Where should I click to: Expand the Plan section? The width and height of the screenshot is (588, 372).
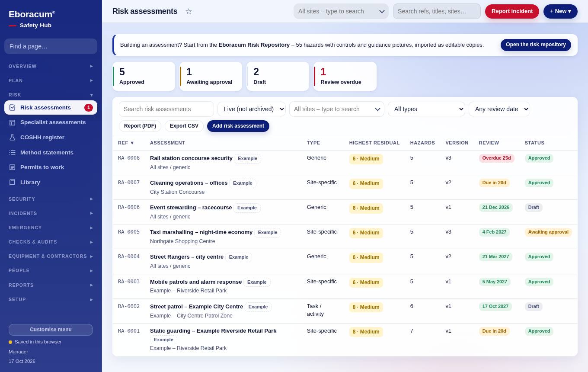(x=51, y=80)
